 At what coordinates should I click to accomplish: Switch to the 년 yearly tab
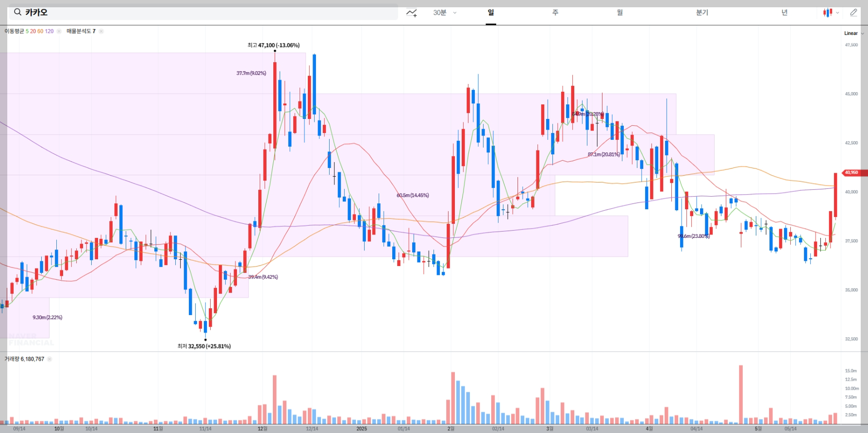point(785,13)
